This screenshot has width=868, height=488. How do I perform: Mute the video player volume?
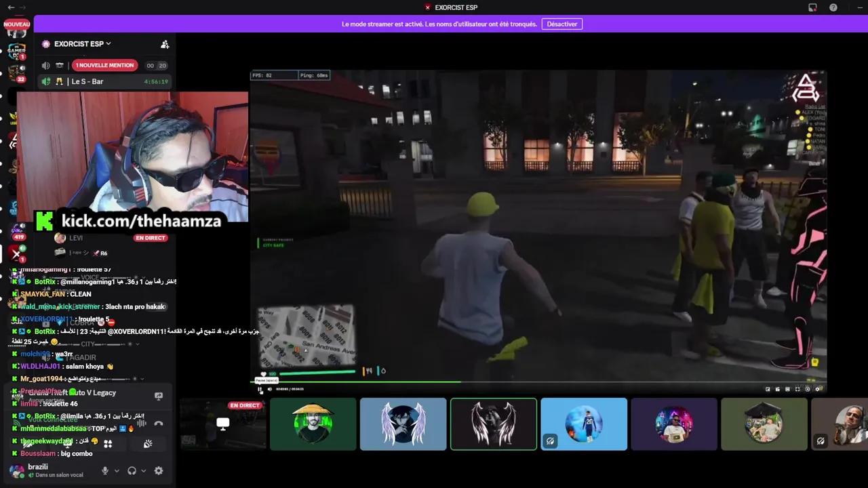(270, 389)
